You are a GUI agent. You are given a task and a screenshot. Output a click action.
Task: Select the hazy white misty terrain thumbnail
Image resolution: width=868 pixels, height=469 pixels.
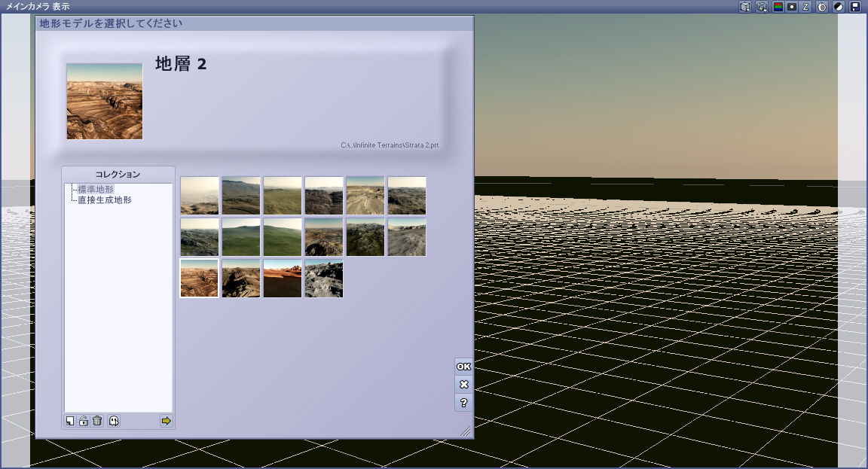point(199,195)
